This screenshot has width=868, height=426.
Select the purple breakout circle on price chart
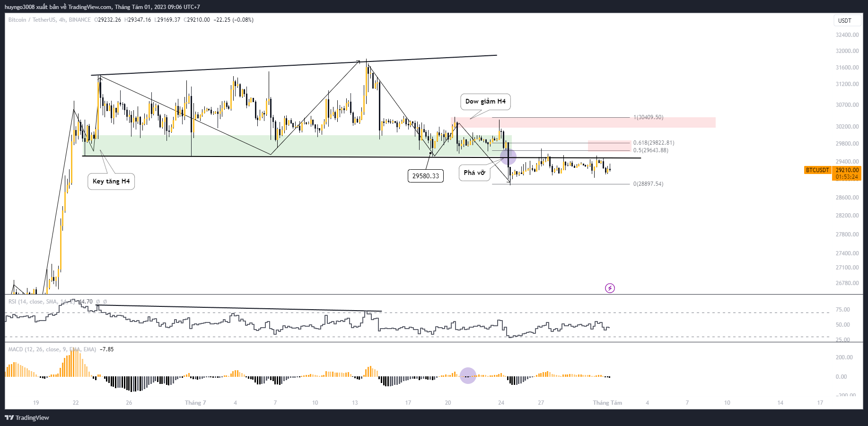[508, 157]
